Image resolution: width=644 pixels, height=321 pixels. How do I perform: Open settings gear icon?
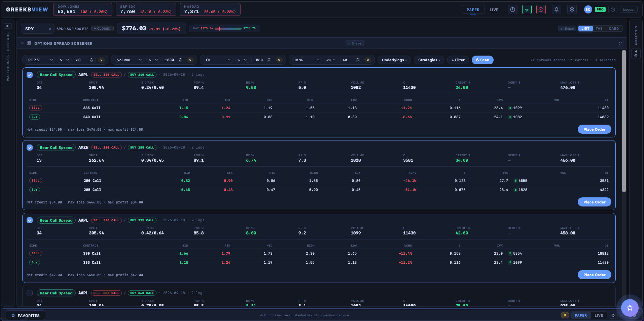[572, 10]
